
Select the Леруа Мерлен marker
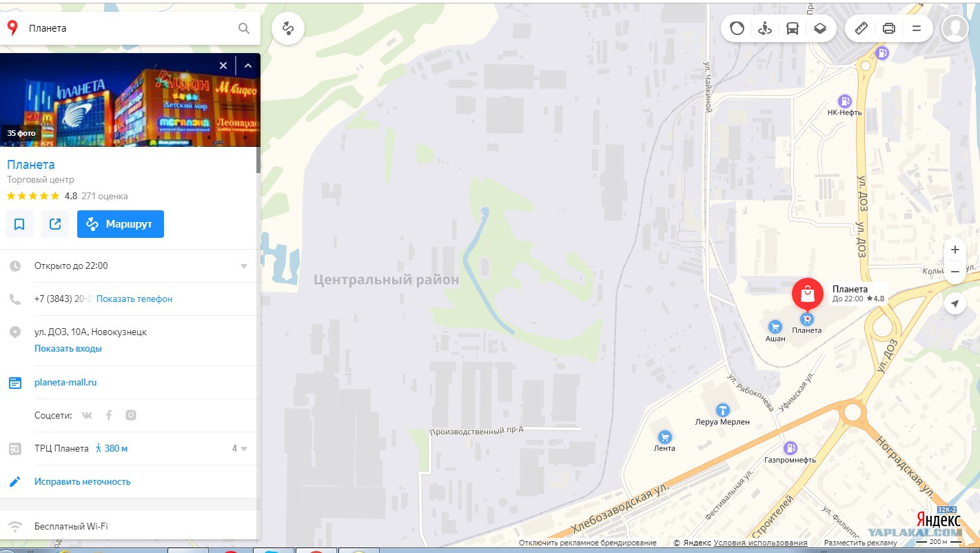coord(723,410)
